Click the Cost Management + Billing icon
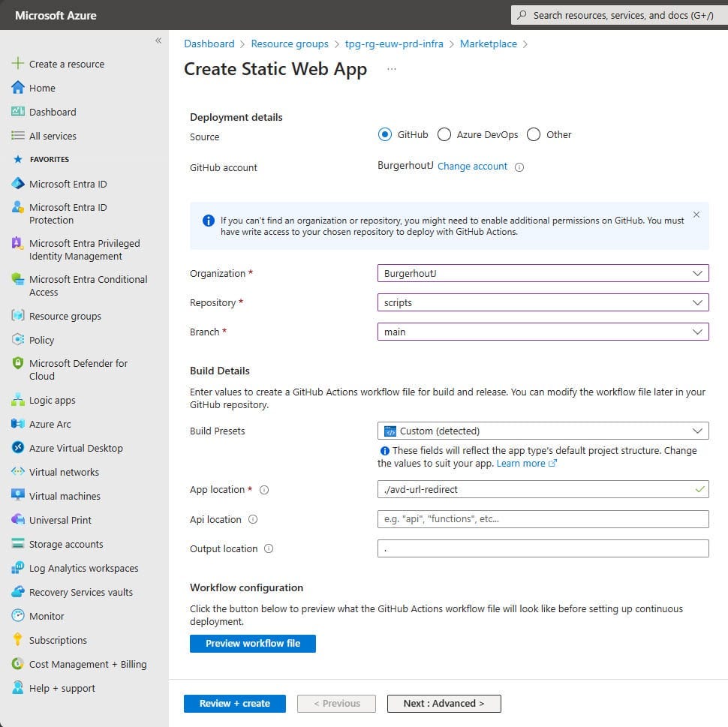This screenshot has width=728, height=727. pos(18,664)
